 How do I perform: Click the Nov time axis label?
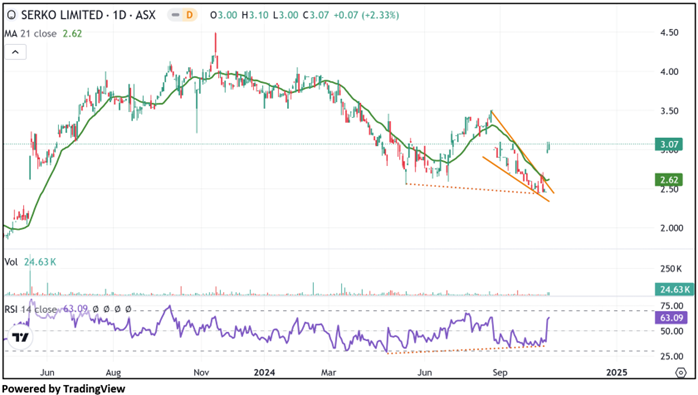click(x=201, y=372)
